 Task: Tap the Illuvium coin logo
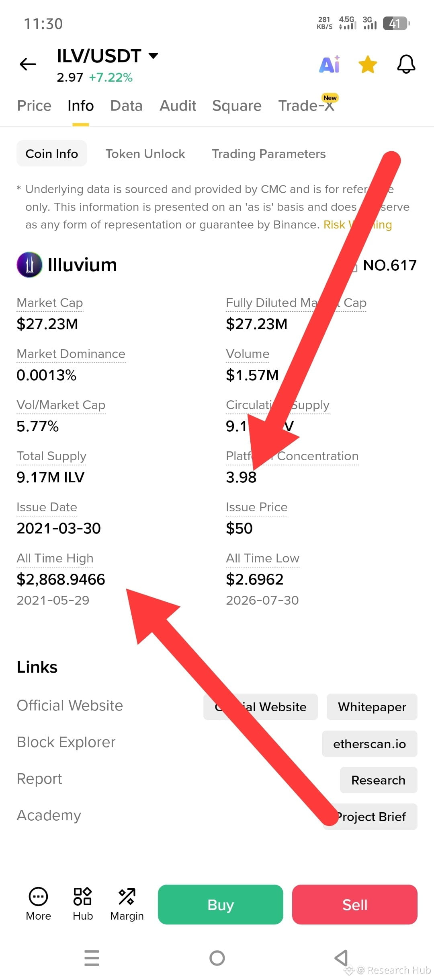click(29, 265)
